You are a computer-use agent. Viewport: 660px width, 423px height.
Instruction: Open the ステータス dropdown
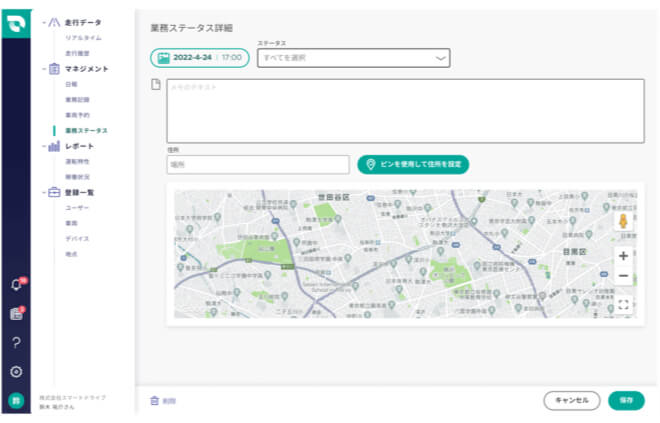[353, 58]
